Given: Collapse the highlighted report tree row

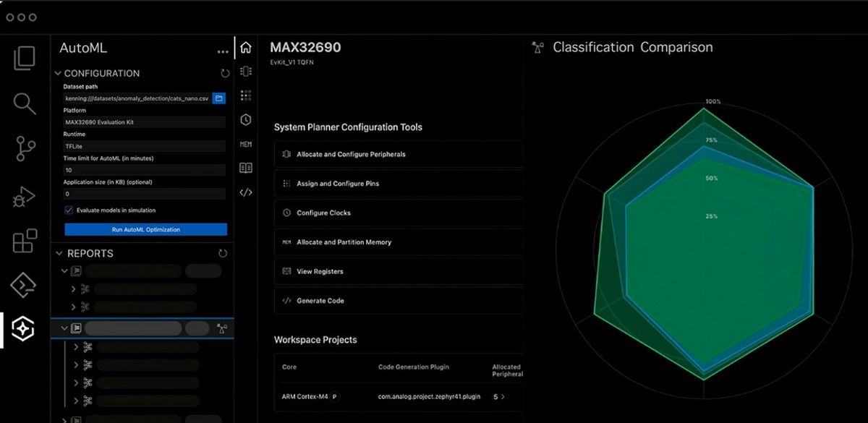Looking at the screenshot, I should (x=64, y=328).
